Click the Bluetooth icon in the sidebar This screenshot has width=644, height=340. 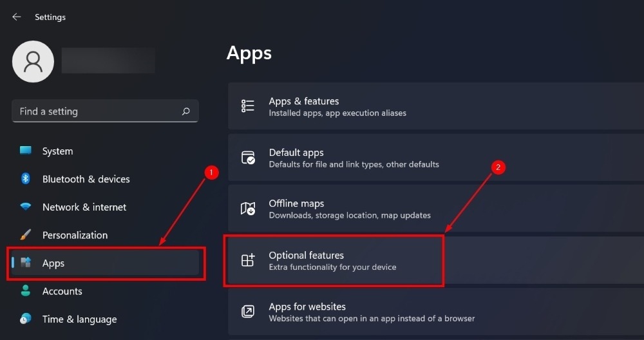(x=26, y=178)
